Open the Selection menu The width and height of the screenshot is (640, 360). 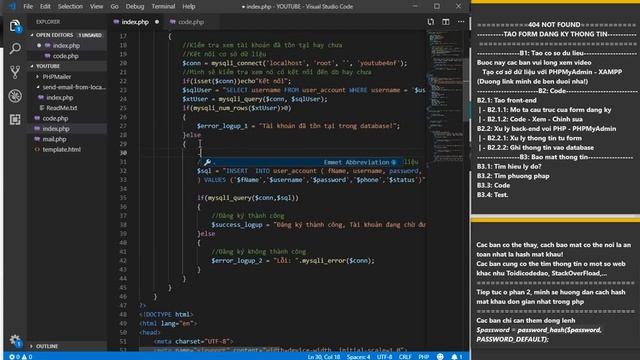pos(70,7)
